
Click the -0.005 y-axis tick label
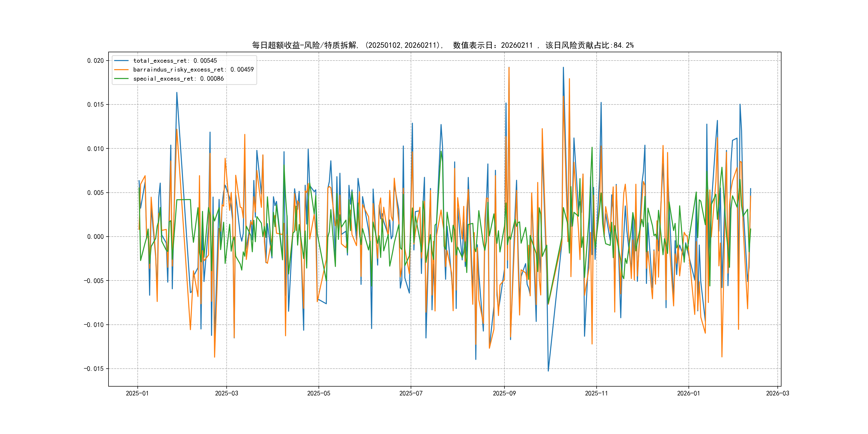coord(94,281)
